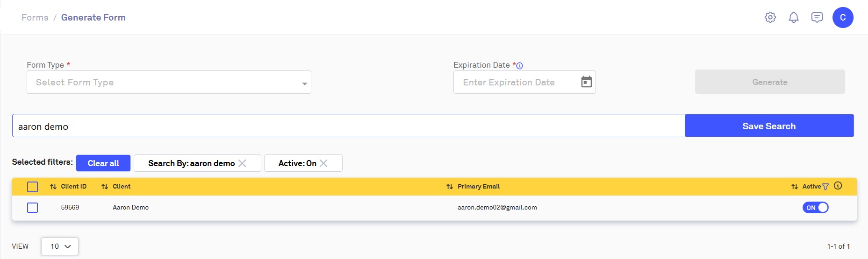Screen dimensions: 868x259
Task: Go to Forms breadcrumb link
Action: pyautogui.click(x=35, y=18)
